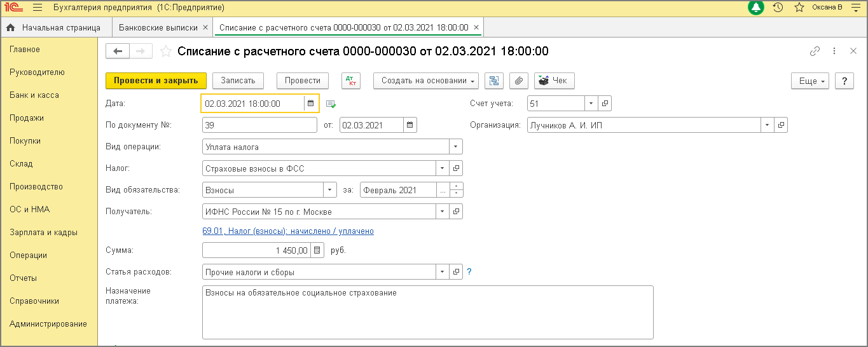Click the Провести button
The image size is (868, 347).
pos(303,81)
